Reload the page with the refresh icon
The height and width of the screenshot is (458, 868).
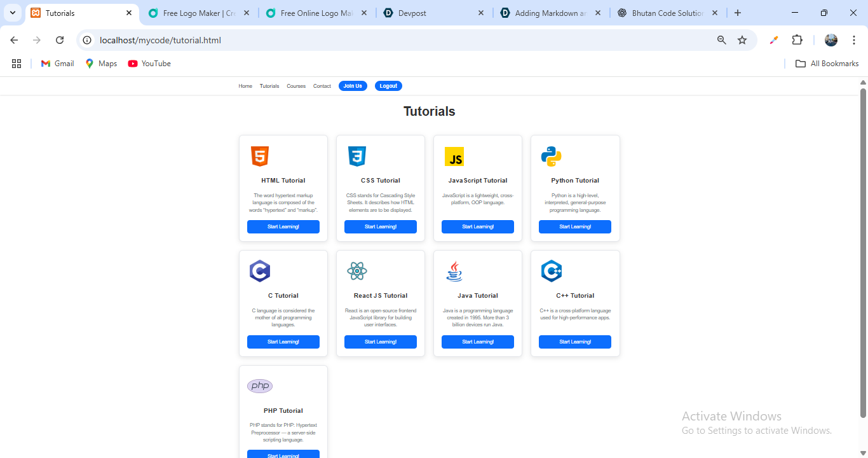pyautogui.click(x=60, y=40)
